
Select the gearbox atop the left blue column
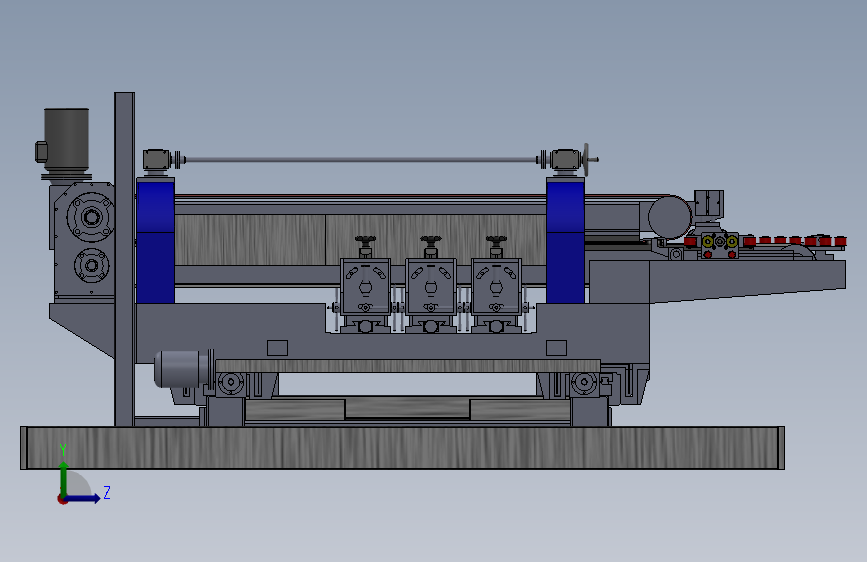pos(156,160)
